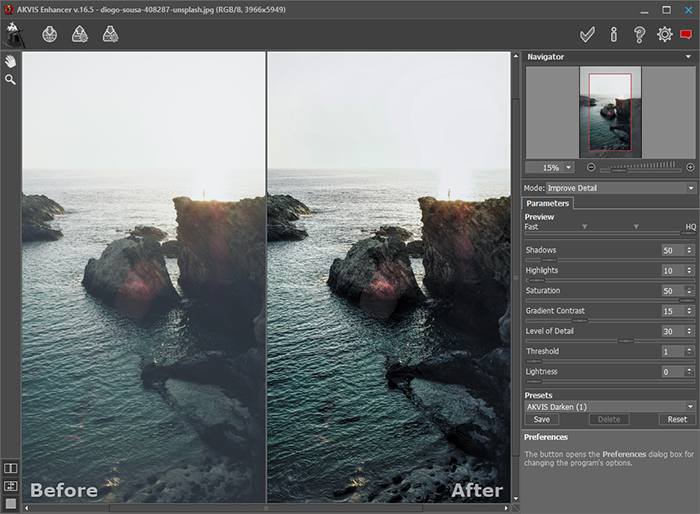The height and width of the screenshot is (514, 700).
Task: Click the Gradient Contrast value field 15
Action: (x=672, y=311)
